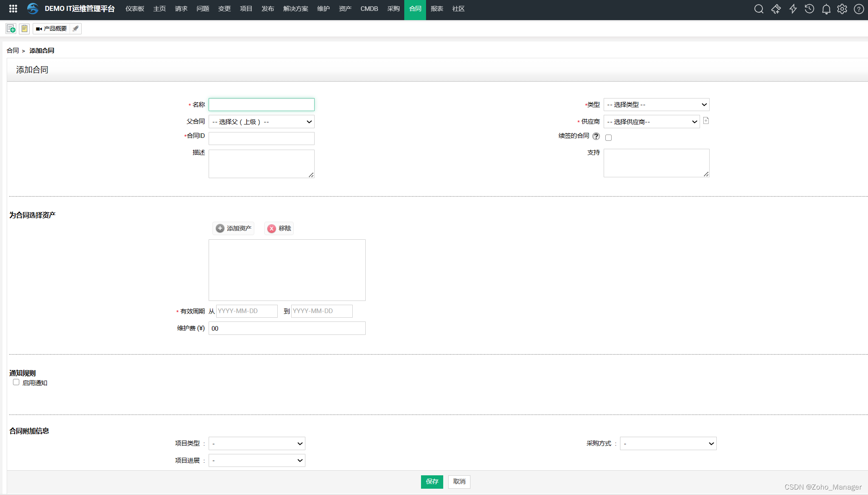Open the 选择类型 dropdown
Screen dimensions: 868x495
656,104
